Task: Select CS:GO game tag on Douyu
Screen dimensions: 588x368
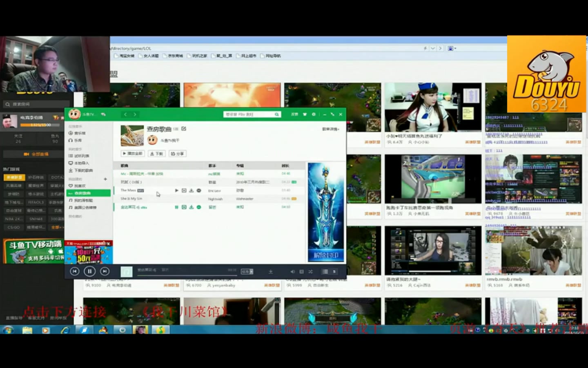Action: pos(13,227)
